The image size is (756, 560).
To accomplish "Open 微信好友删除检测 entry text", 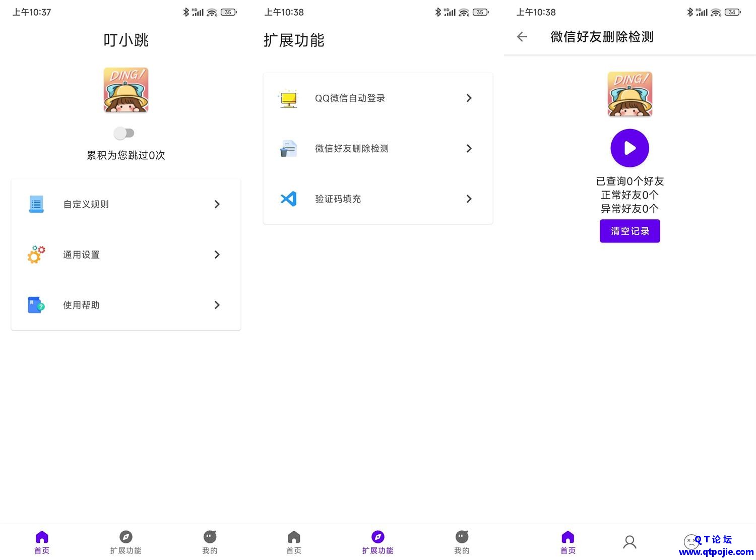I will (x=352, y=149).
